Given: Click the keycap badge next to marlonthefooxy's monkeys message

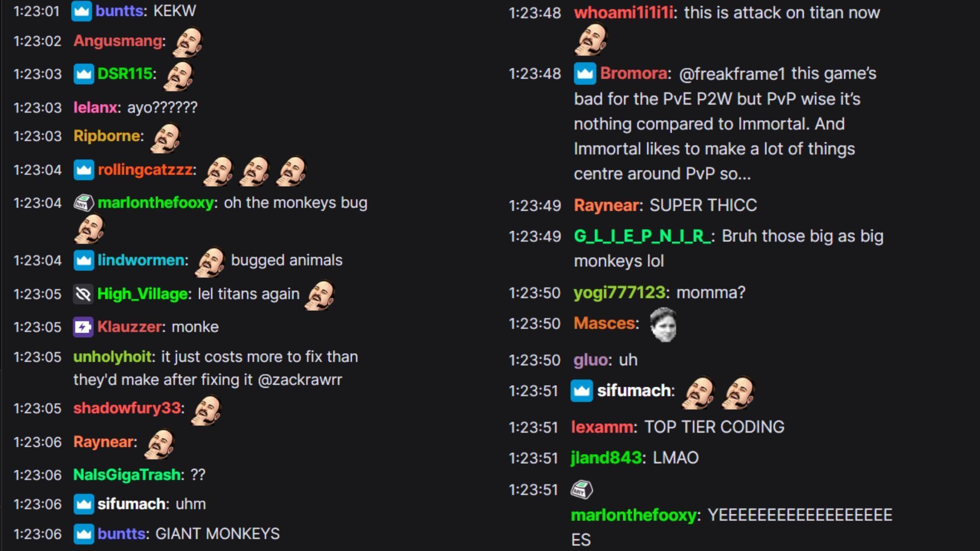Looking at the screenshot, I should click(x=84, y=203).
